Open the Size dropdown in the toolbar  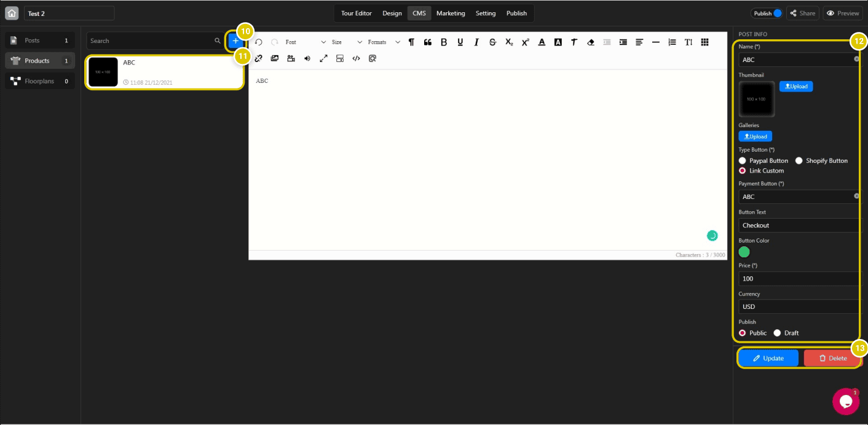[343, 42]
